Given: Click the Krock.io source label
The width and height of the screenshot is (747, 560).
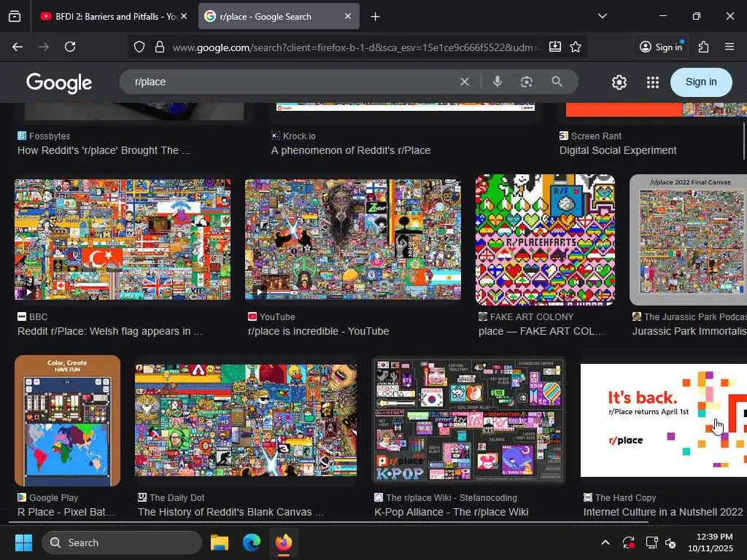Looking at the screenshot, I should point(299,136).
